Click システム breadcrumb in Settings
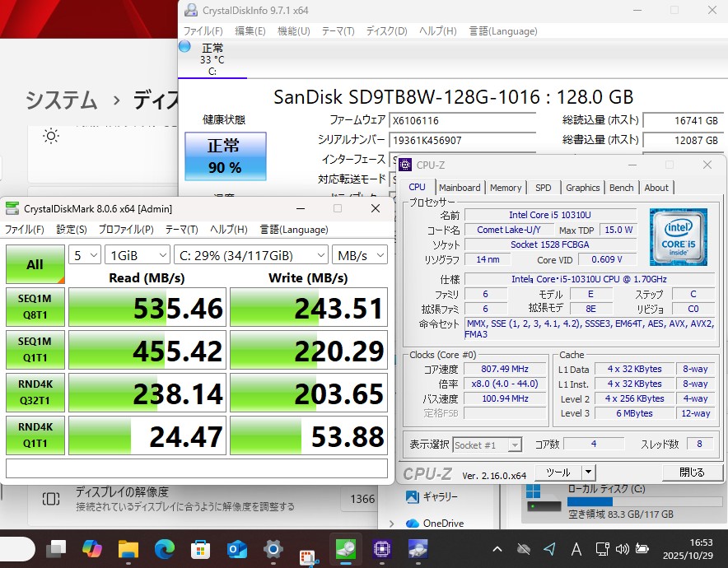 (61, 100)
